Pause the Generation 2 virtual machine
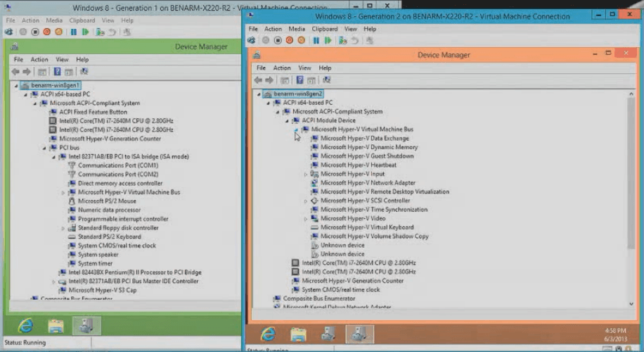This screenshot has width=644, height=352. pyautogui.click(x=316, y=40)
